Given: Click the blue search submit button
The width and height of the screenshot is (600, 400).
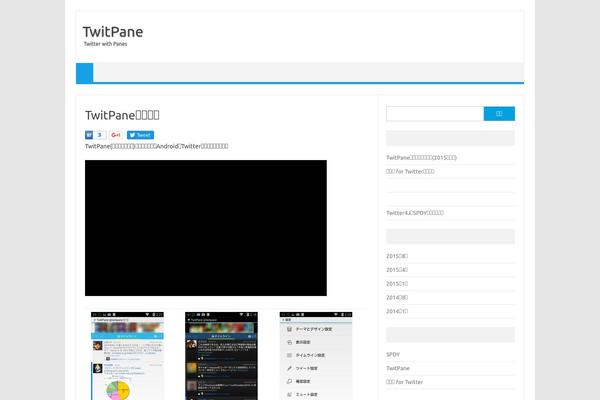Looking at the screenshot, I should click(x=499, y=114).
